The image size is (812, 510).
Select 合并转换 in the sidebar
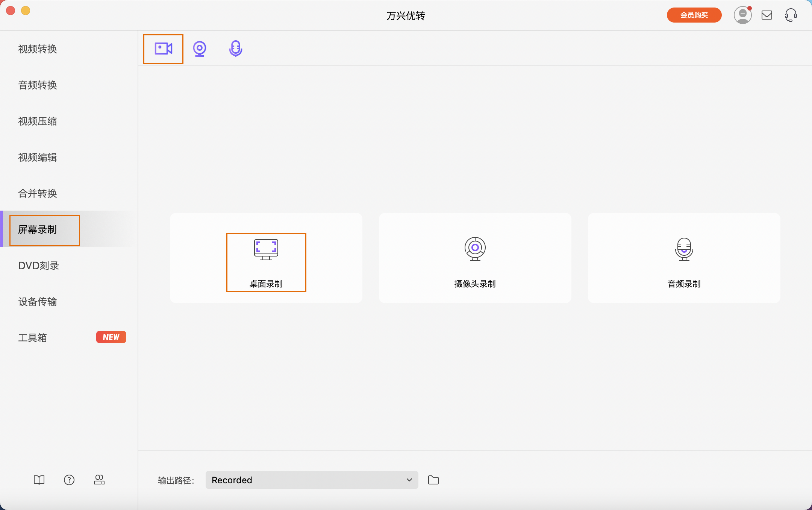tap(38, 193)
